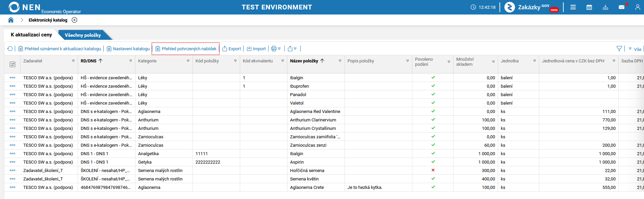Sort by RD/DNS column header
This screenshot has height=199, width=644.
pos(88,61)
